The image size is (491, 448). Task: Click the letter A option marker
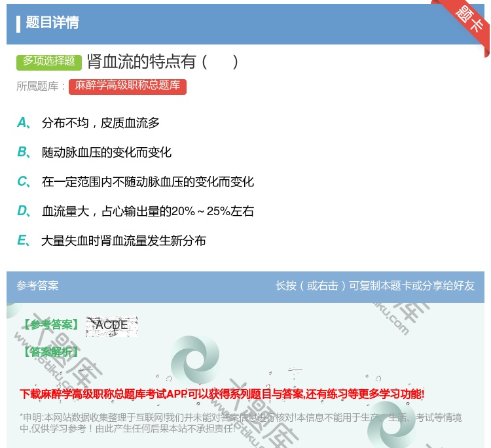pos(24,123)
